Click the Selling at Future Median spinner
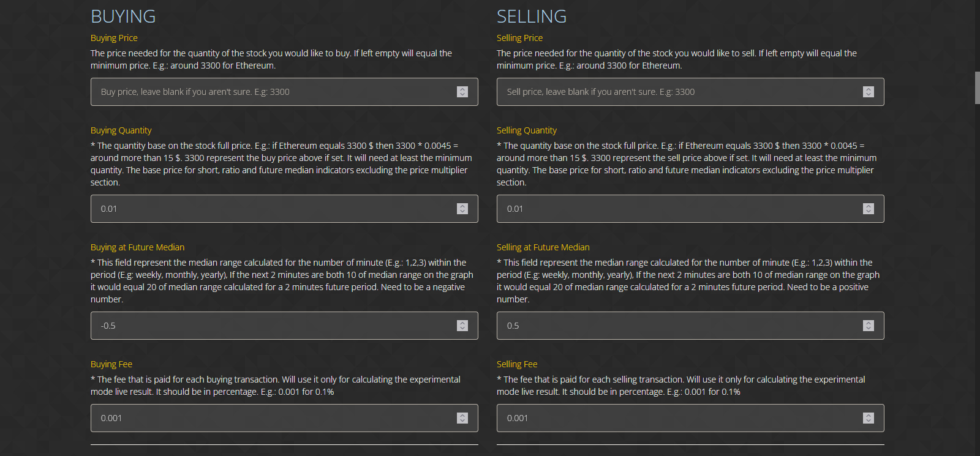 (869, 326)
